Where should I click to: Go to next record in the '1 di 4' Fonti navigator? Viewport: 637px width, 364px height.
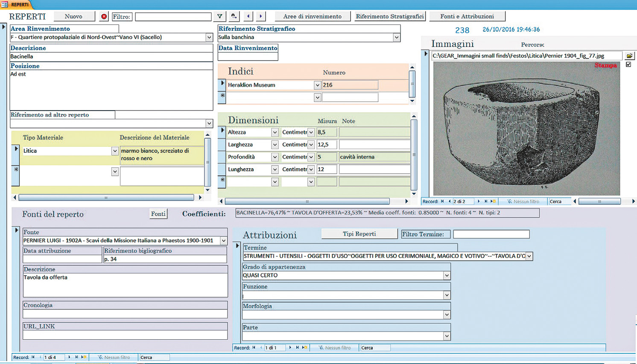(x=69, y=357)
